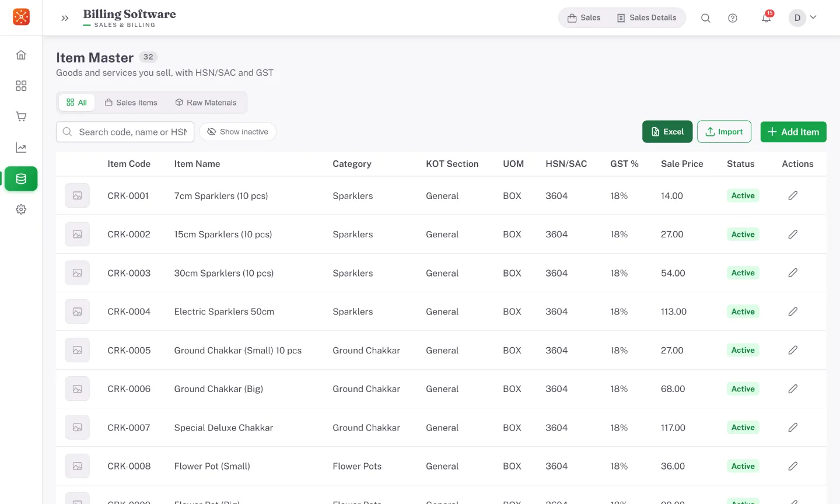Open Sales Details from the top bar

647,18
